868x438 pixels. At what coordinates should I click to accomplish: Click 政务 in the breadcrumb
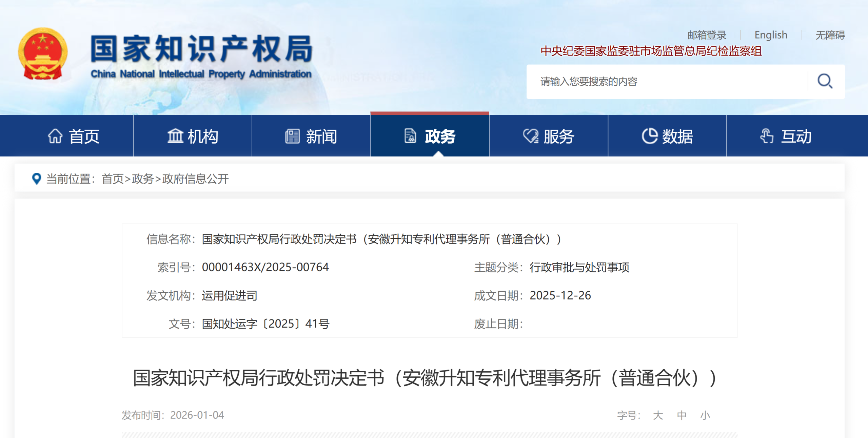pos(143,179)
